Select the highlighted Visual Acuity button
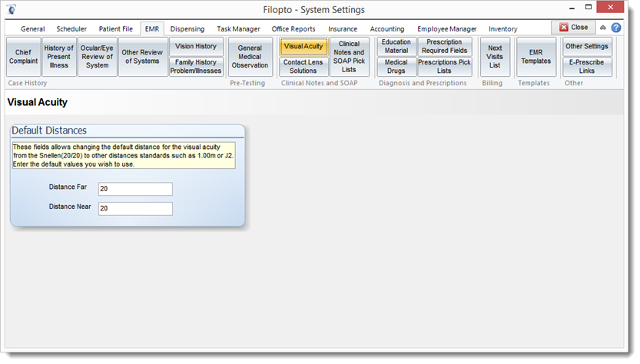The image size is (640, 364). click(x=303, y=47)
